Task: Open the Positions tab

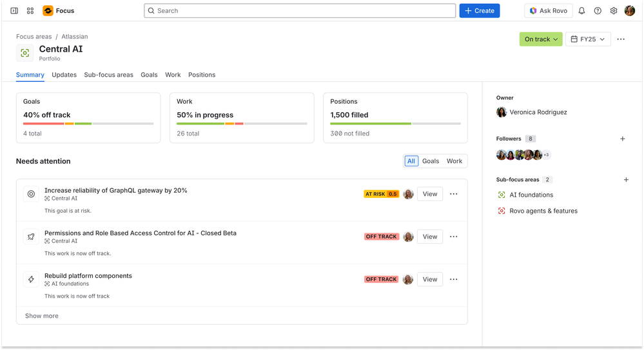Action: coord(202,75)
